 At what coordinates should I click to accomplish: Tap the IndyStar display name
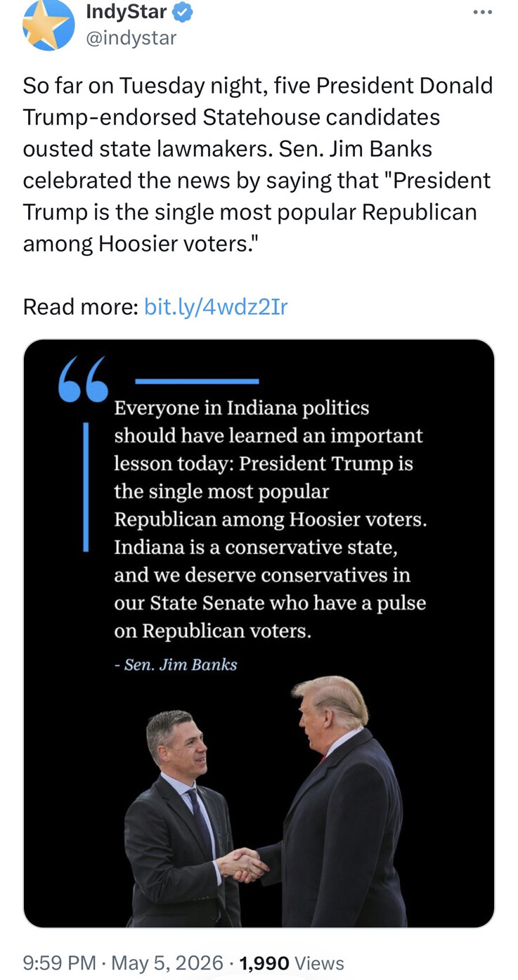pos(127,12)
